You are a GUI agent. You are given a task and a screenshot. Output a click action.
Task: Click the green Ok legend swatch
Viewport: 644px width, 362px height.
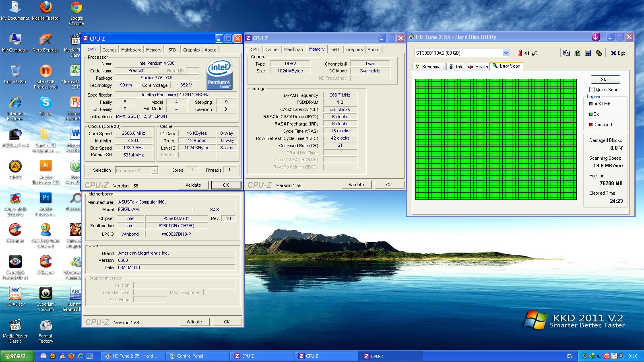591,114
